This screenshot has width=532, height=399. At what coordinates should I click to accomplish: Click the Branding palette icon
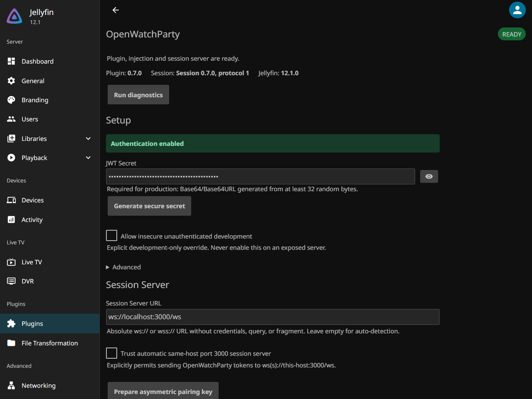pyautogui.click(x=11, y=100)
